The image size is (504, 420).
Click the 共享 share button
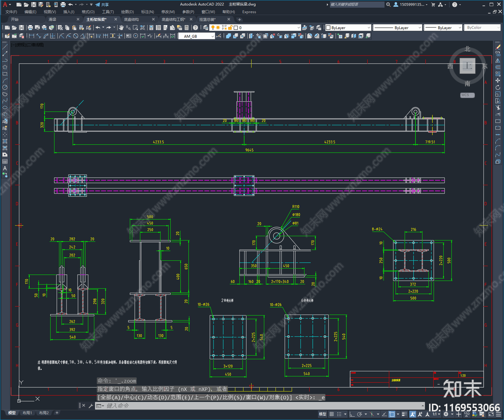102,4
